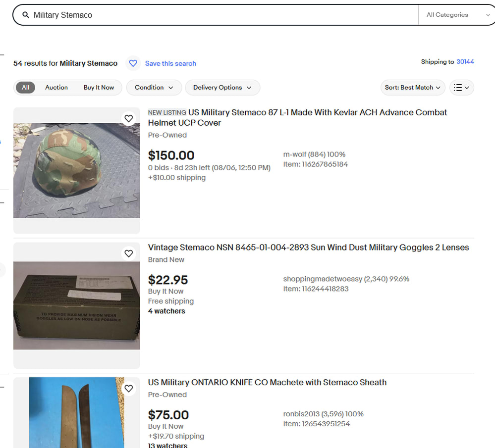
Task: Select the All listings tab
Action: [x=26, y=88]
